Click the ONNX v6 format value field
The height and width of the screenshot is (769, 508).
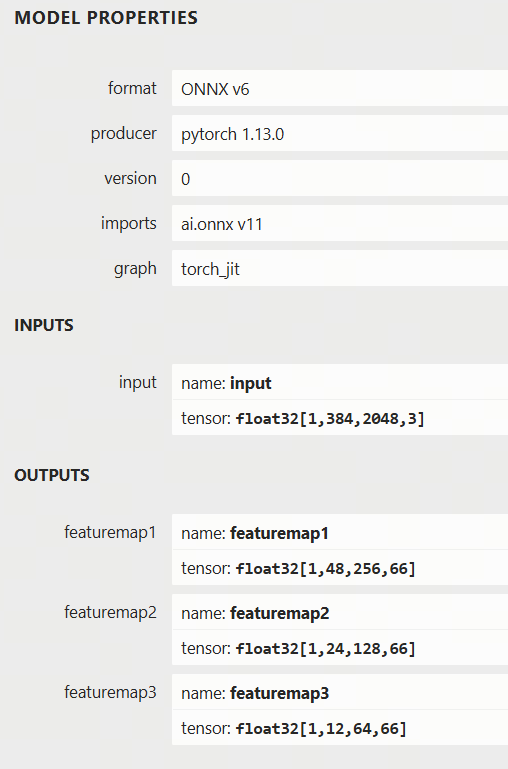pos(340,88)
